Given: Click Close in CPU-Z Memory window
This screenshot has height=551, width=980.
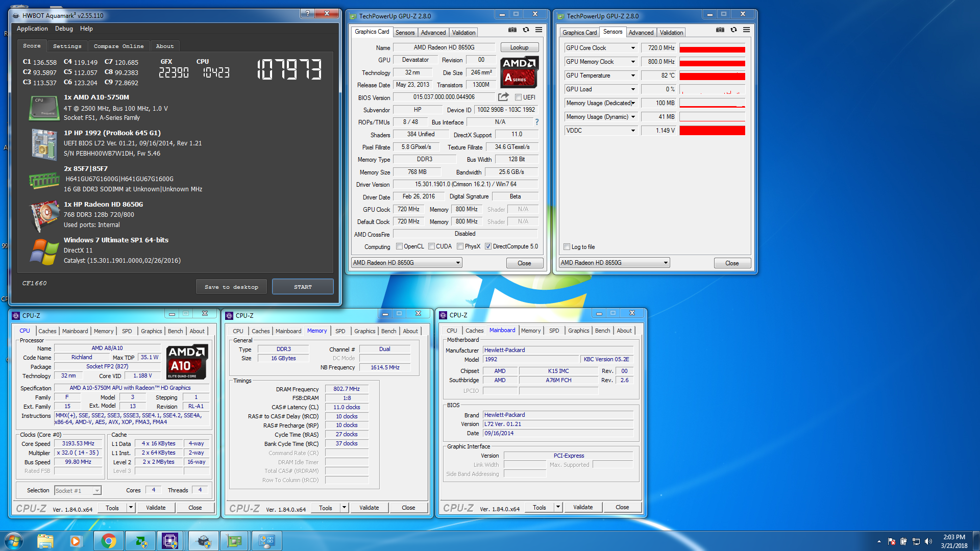Looking at the screenshot, I should pos(408,508).
